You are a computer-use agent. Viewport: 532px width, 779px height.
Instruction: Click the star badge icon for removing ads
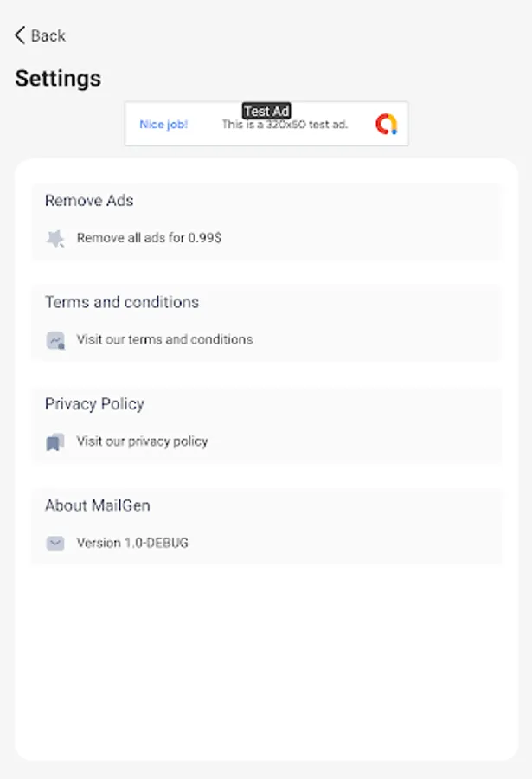[x=55, y=238]
